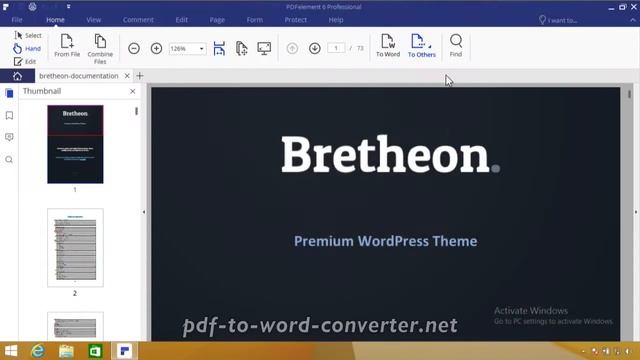
Task: Click the fit page icon
Action: [242, 49]
